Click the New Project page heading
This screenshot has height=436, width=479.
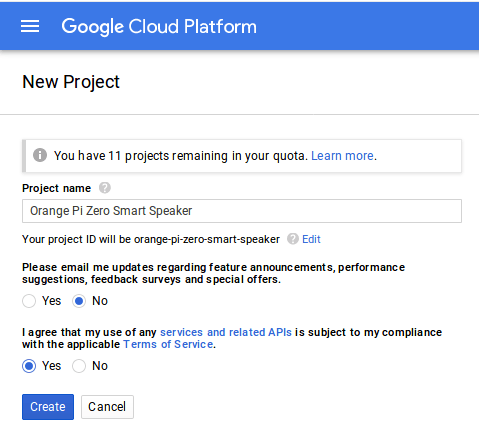pos(71,82)
